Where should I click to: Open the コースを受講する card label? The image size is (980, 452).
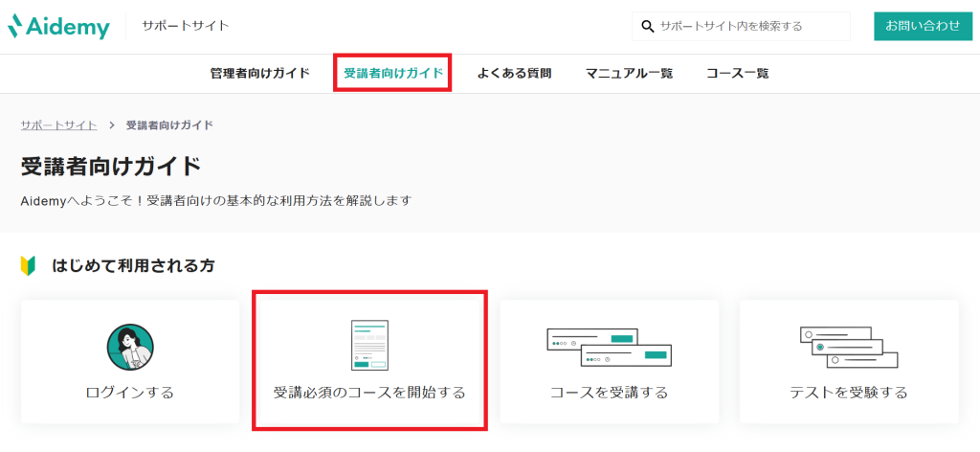[x=609, y=393]
